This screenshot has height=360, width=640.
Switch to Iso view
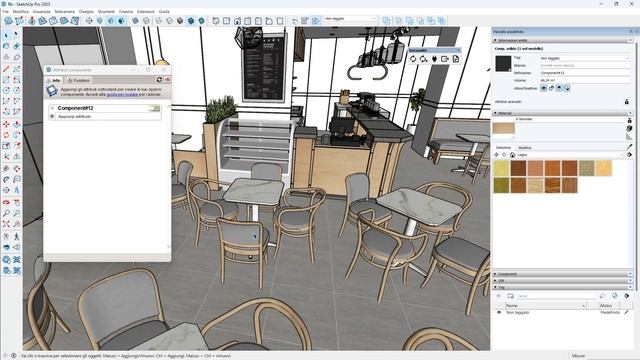point(216,20)
